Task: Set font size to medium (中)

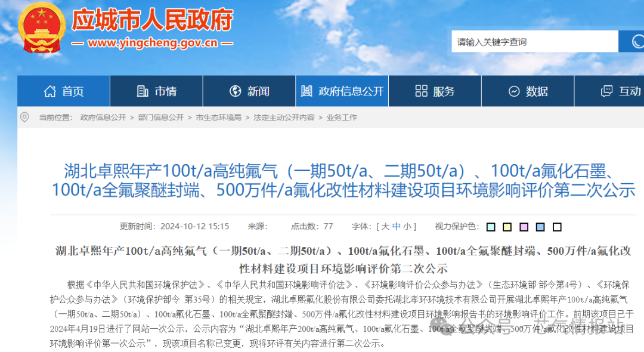Action: coord(396,227)
